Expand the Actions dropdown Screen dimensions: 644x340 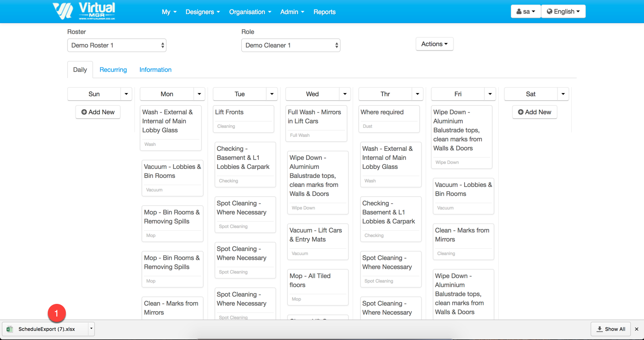(434, 44)
